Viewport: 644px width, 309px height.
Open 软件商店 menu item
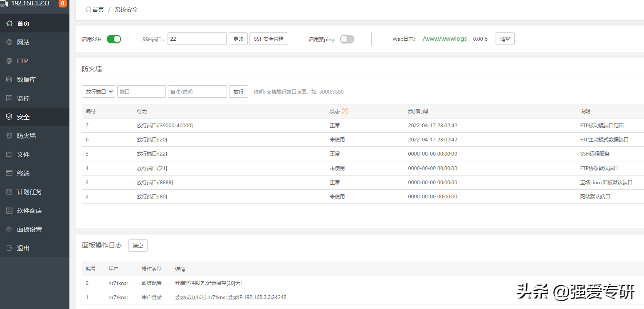(x=35, y=210)
